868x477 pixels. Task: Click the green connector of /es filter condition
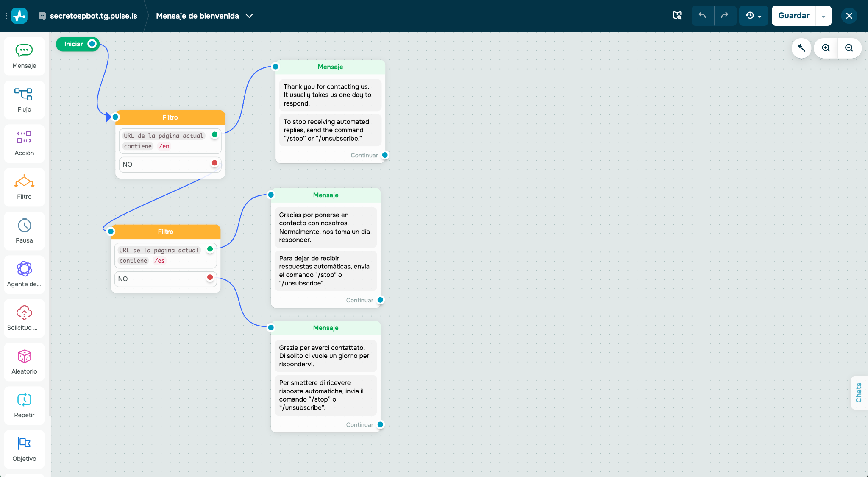point(210,249)
